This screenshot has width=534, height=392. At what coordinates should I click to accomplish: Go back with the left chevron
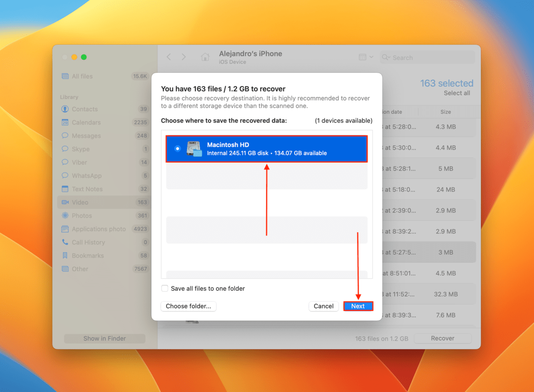(x=169, y=57)
